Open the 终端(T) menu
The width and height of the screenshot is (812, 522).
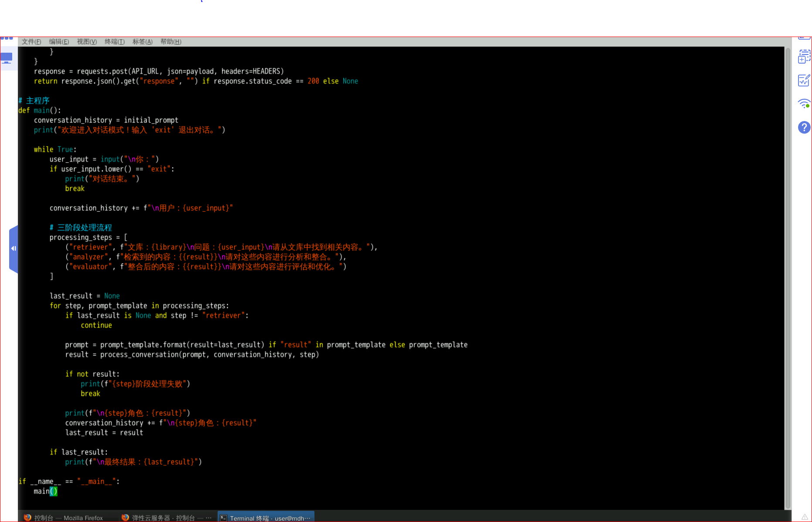coord(115,42)
